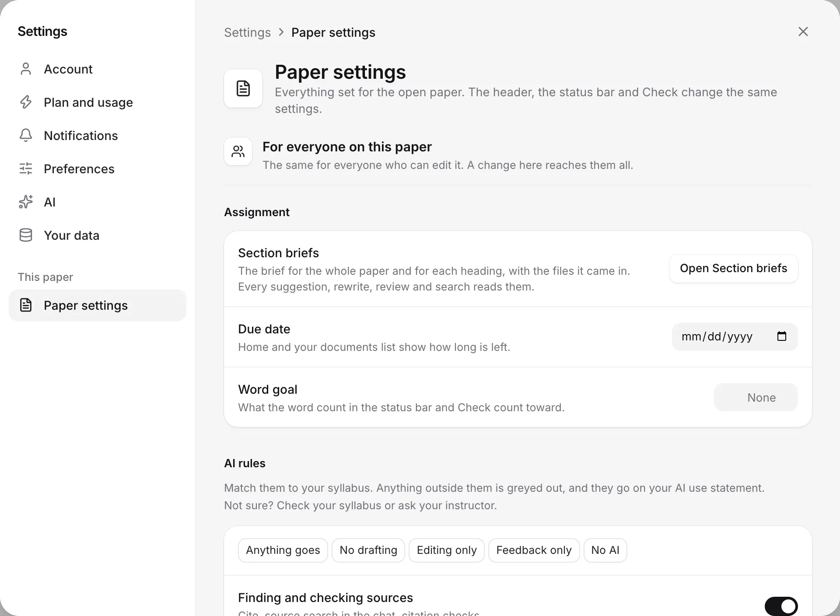Click the Section briefs row title

(279, 253)
